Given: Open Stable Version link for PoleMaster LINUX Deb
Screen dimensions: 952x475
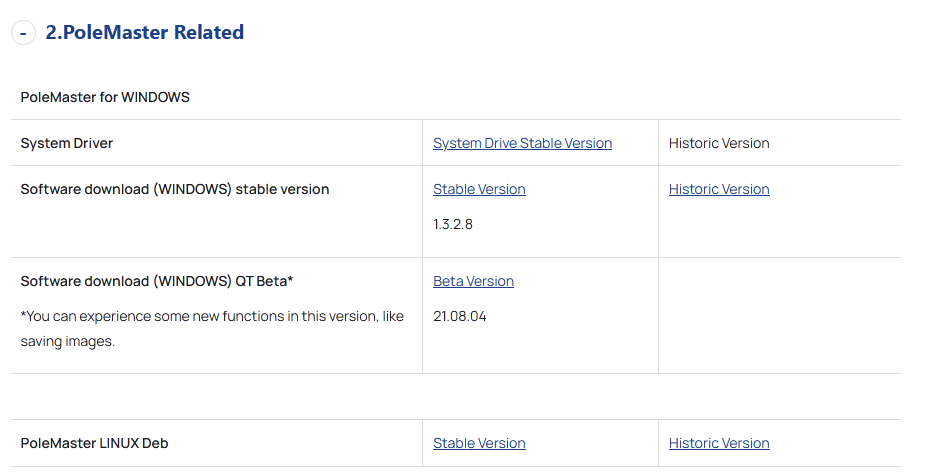Looking at the screenshot, I should pyautogui.click(x=479, y=443).
